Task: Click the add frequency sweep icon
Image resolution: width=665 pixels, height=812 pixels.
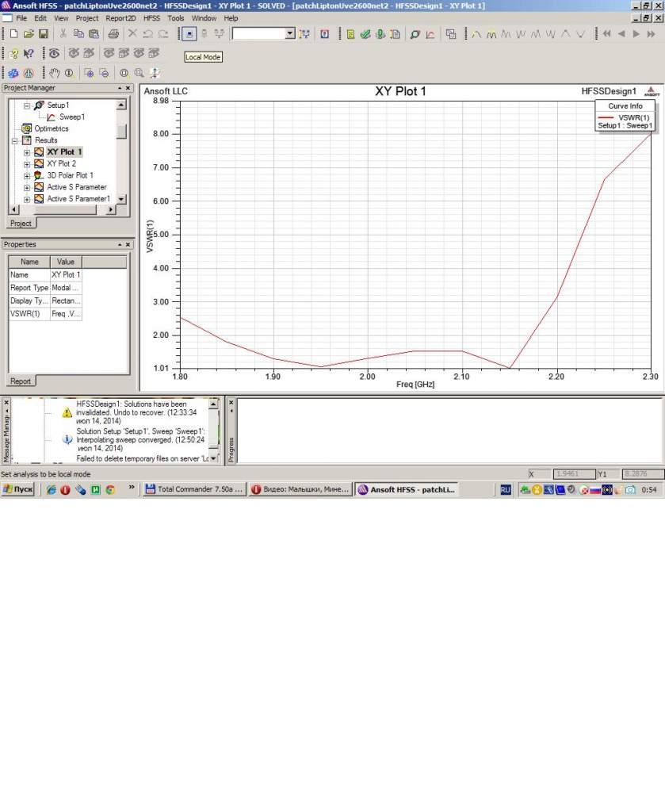Action: (430, 34)
